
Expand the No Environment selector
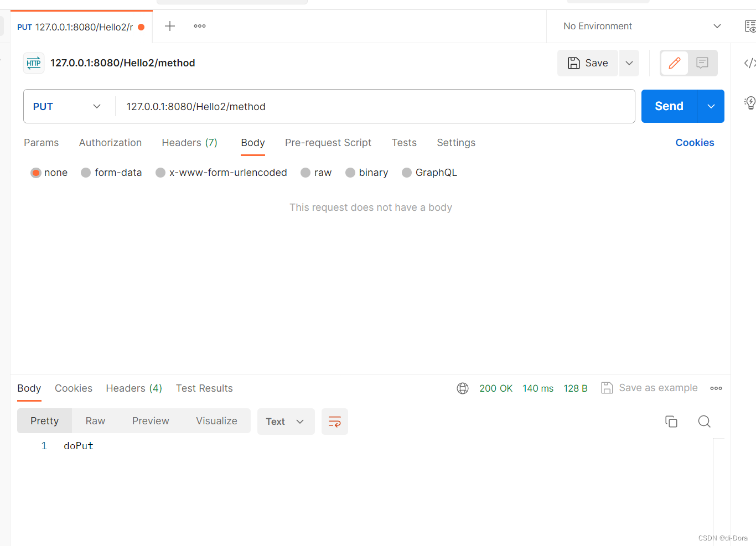tap(643, 26)
